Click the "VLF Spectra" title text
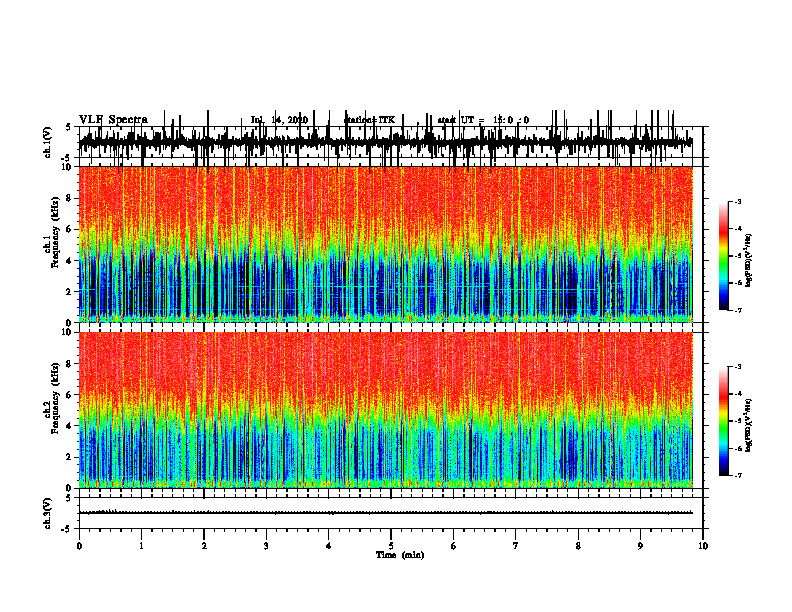 point(113,120)
